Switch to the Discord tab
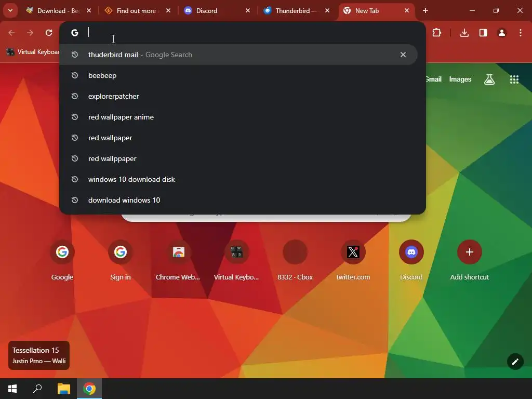 [x=217, y=11]
